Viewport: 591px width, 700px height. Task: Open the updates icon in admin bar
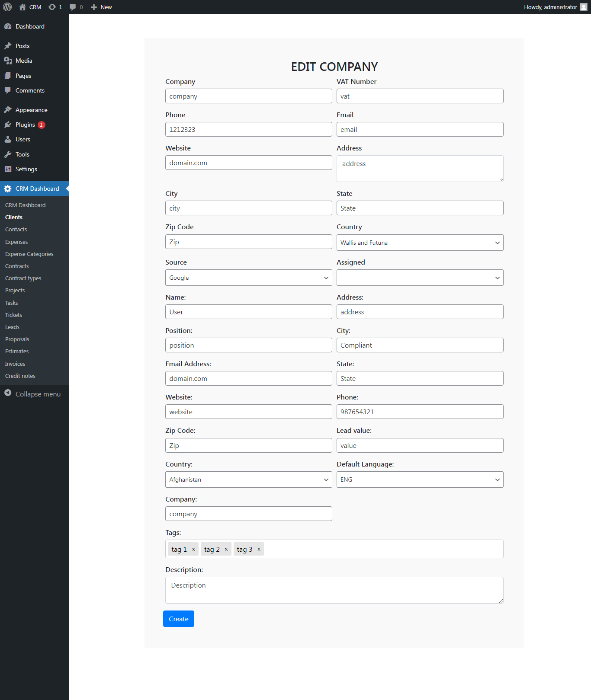52,7
